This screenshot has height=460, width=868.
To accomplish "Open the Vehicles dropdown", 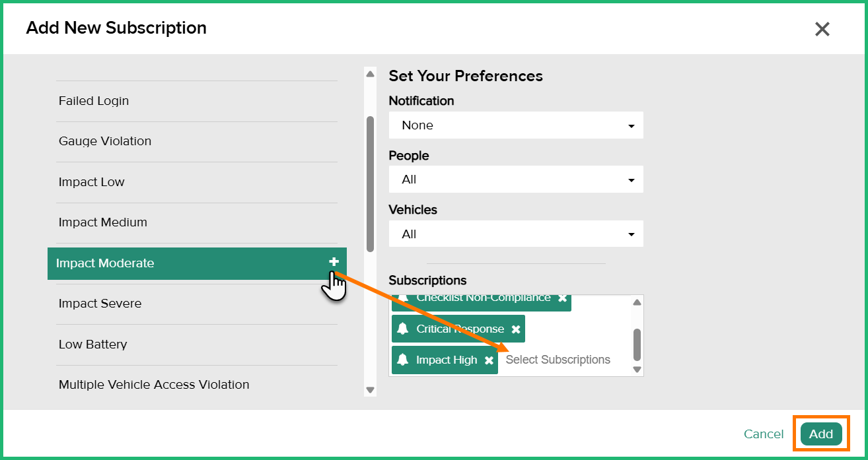I will point(515,234).
